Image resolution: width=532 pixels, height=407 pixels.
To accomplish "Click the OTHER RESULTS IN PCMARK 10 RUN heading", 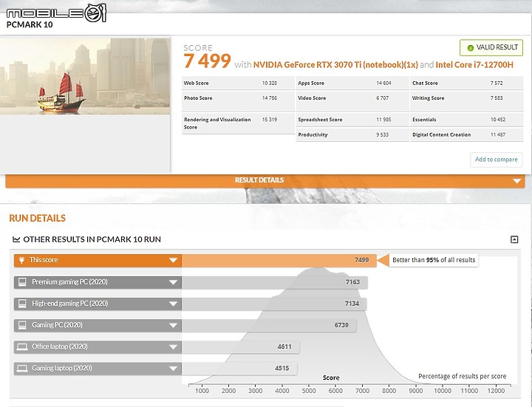I will (92, 239).
